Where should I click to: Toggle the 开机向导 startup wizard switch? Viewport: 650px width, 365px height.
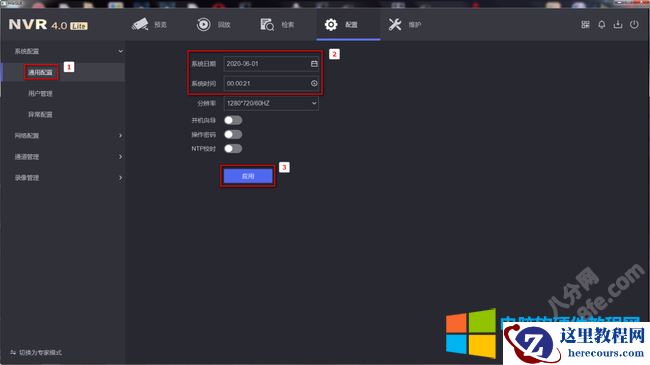click(x=233, y=120)
